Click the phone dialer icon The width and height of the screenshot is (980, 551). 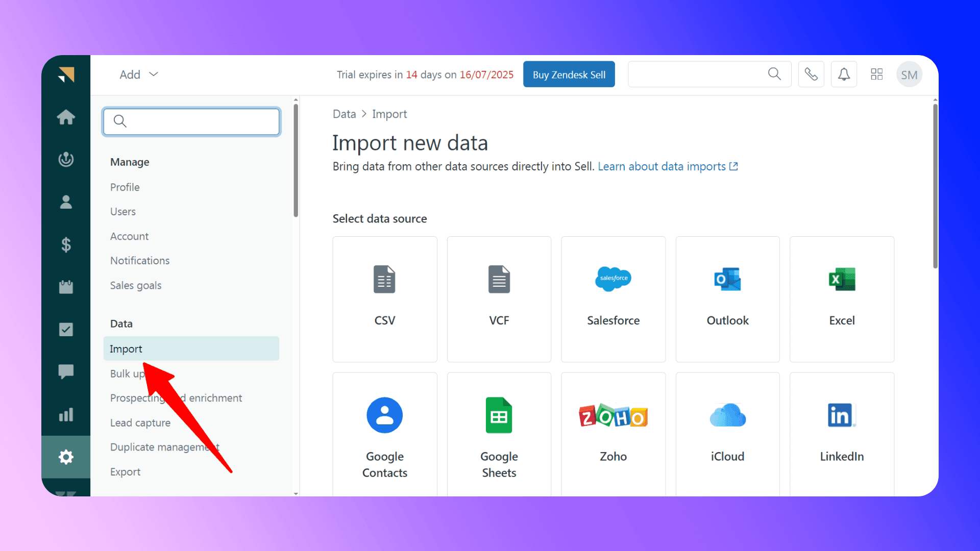coord(811,74)
